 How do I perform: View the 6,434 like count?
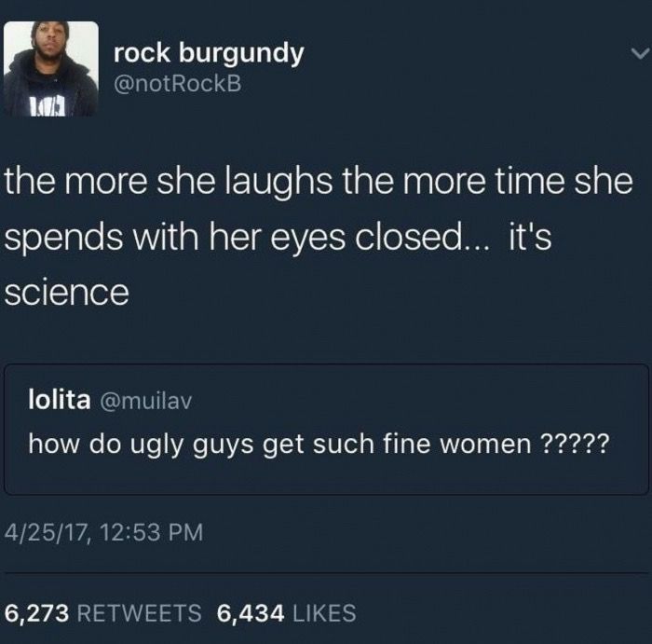pyautogui.click(x=251, y=613)
